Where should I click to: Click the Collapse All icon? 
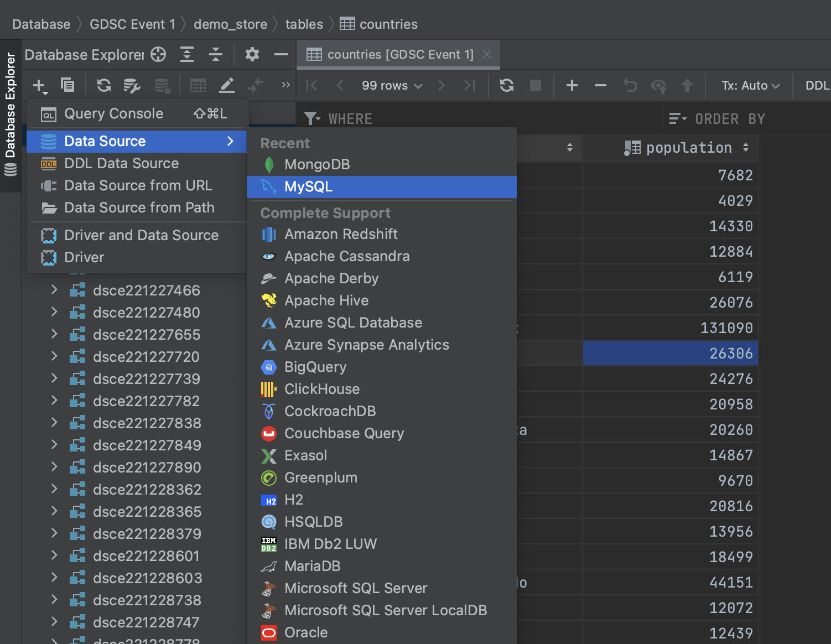pos(216,54)
